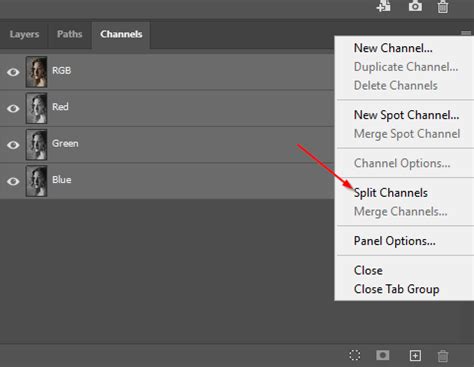This screenshot has height=367, width=474.
Task: Click the Green channel thumbnail
Action: point(36,145)
